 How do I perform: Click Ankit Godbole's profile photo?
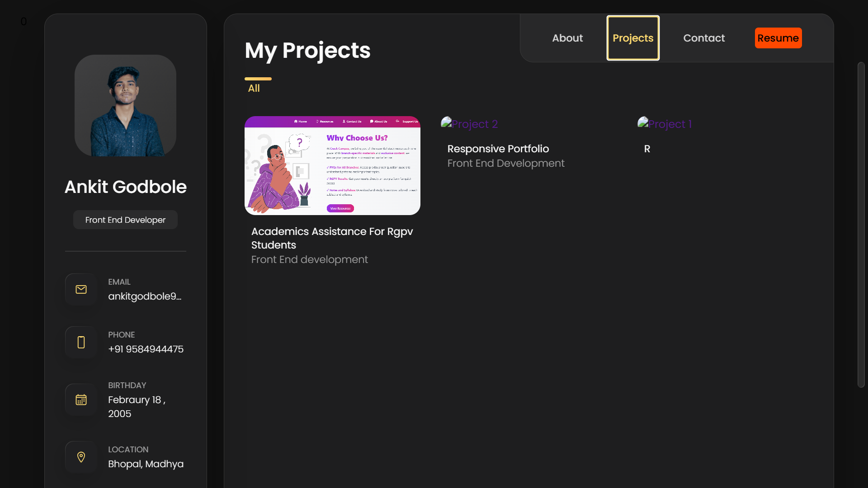coord(125,106)
